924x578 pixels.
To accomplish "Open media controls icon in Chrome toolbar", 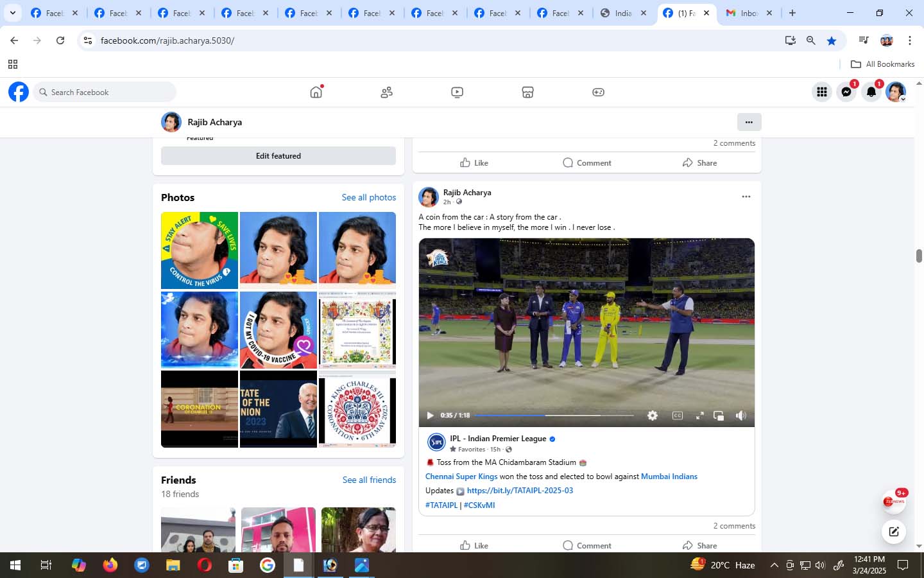I will pyautogui.click(x=864, y=40).
